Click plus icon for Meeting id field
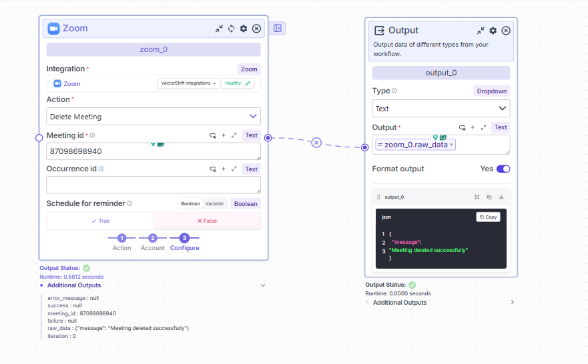The width and height of the screenshot is (588, 364). pyautogui.click(x=223, y=135)
